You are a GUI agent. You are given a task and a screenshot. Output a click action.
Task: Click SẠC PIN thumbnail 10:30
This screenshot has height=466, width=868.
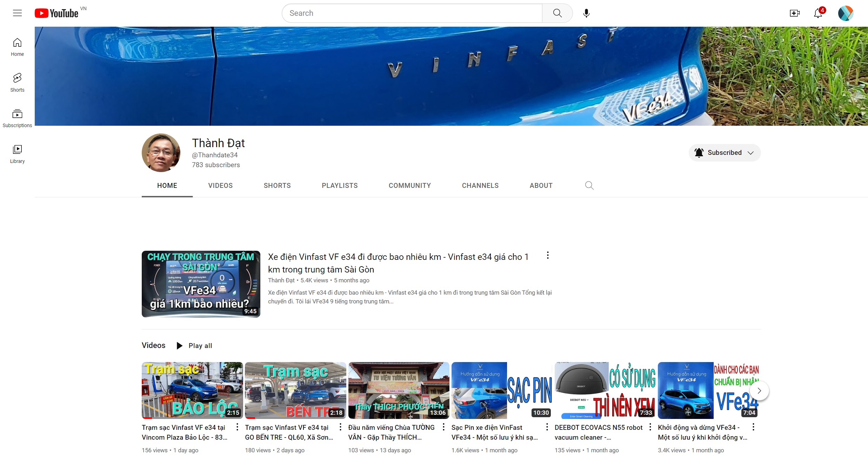[502, 390]
